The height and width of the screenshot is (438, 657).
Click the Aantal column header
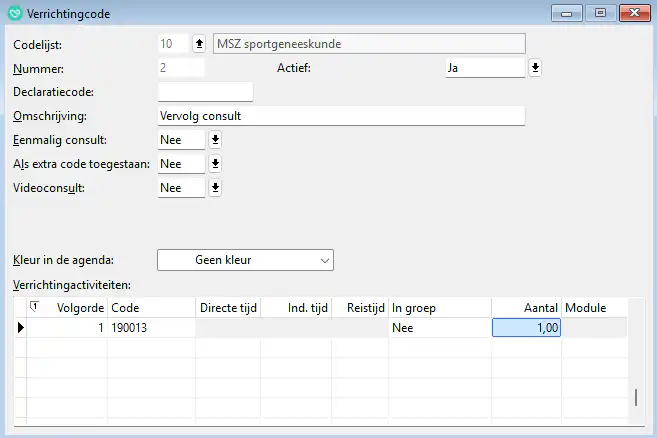pyautogui.click(x=526, y=308)
